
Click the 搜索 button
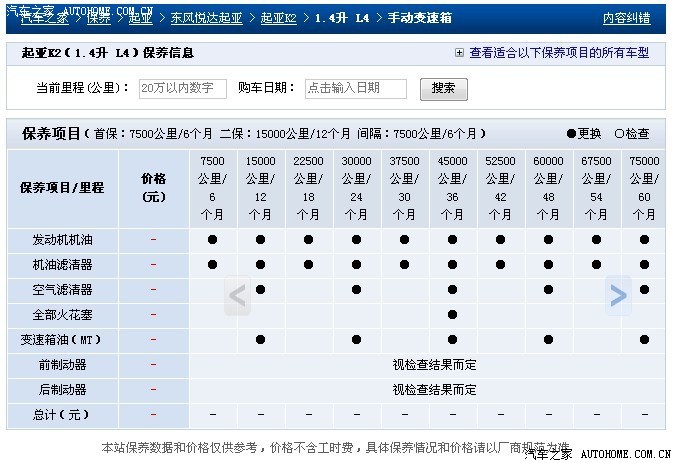444,89
